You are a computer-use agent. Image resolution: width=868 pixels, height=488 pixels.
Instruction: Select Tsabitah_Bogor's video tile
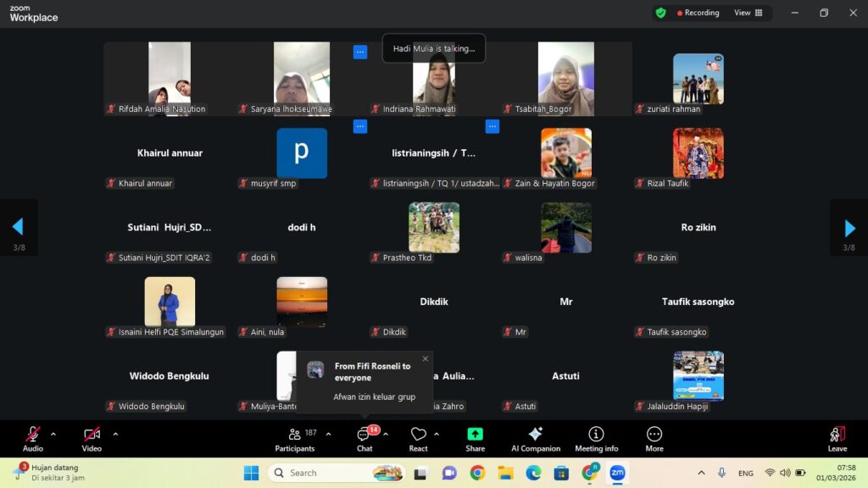565,79
